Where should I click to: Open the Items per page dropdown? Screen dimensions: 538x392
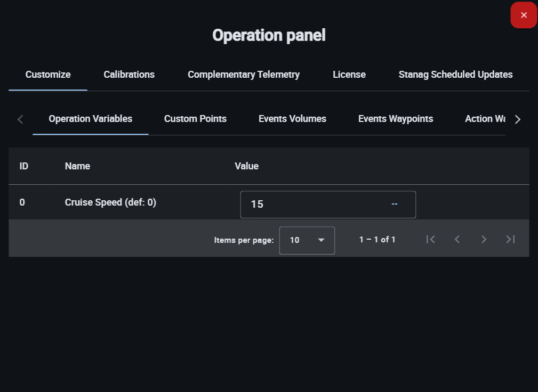(x=307, y=240)
